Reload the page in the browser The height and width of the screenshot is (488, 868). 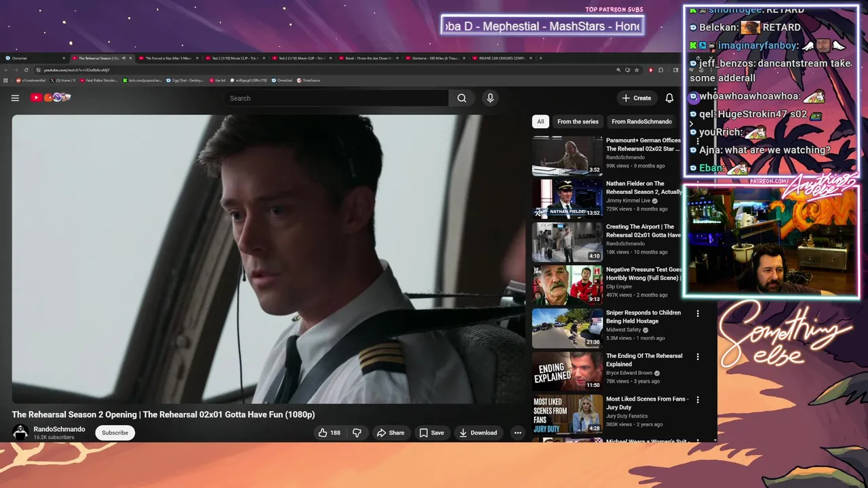26,70
